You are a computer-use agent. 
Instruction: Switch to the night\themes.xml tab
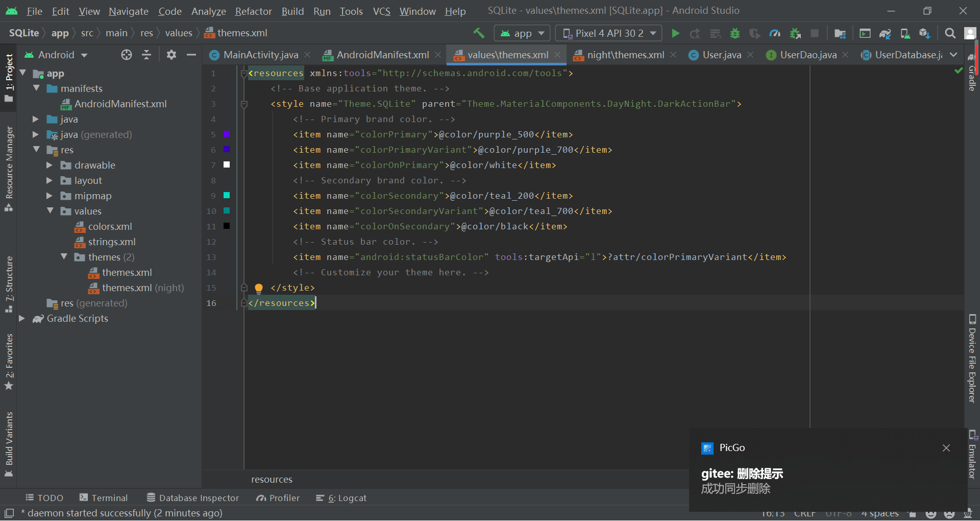coord(625,55)
